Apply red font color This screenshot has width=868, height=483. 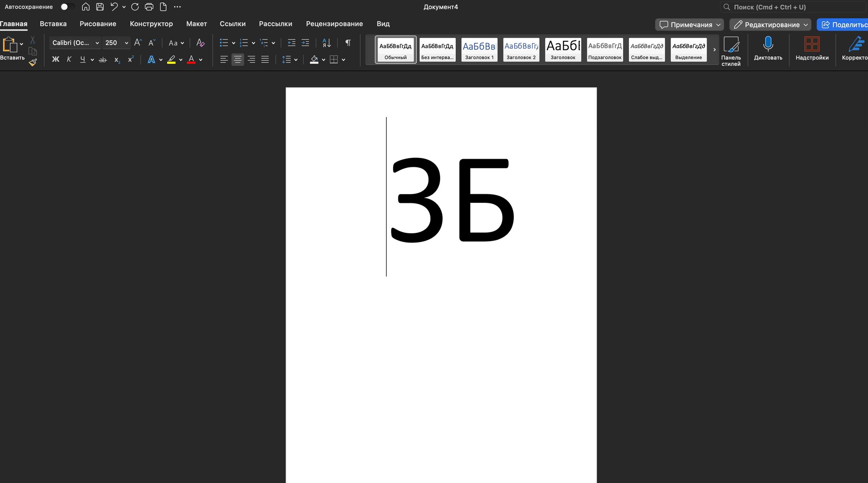coord(191,59)
